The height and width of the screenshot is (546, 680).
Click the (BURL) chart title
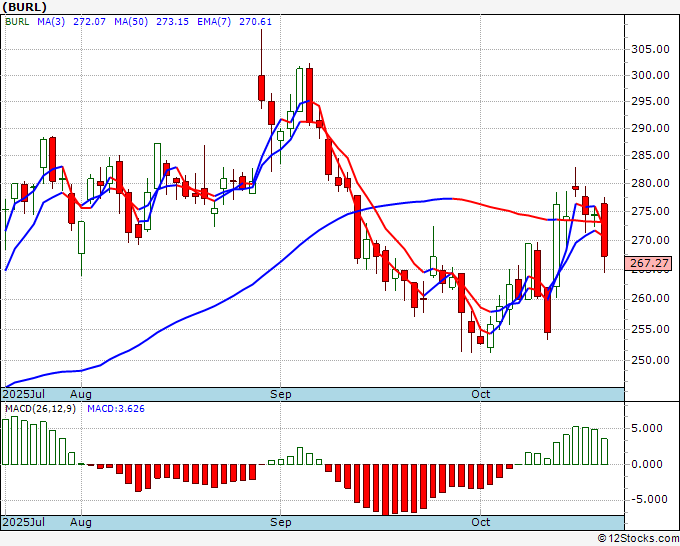pyautogui.click(x=24, y=7)
